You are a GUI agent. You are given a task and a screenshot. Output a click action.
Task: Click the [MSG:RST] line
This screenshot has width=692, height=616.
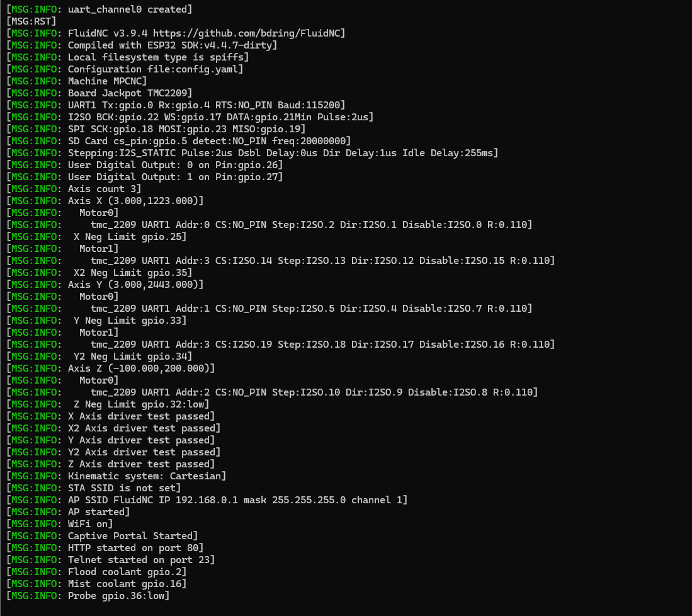[x=31, y=21]
